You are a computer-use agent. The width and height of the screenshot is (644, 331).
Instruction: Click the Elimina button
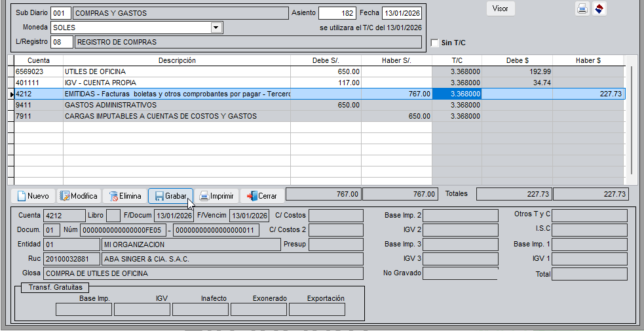tap(124, 196)
